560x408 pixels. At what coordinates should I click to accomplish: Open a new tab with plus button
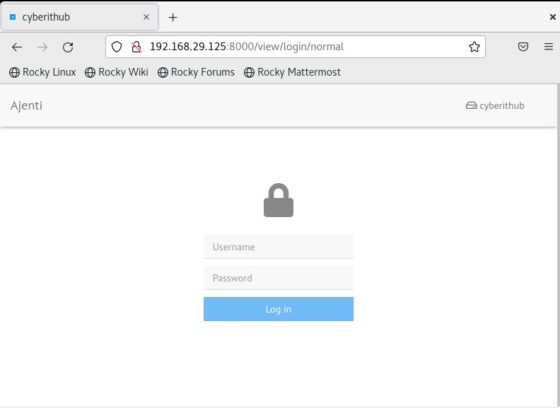[x=173, y=17]
